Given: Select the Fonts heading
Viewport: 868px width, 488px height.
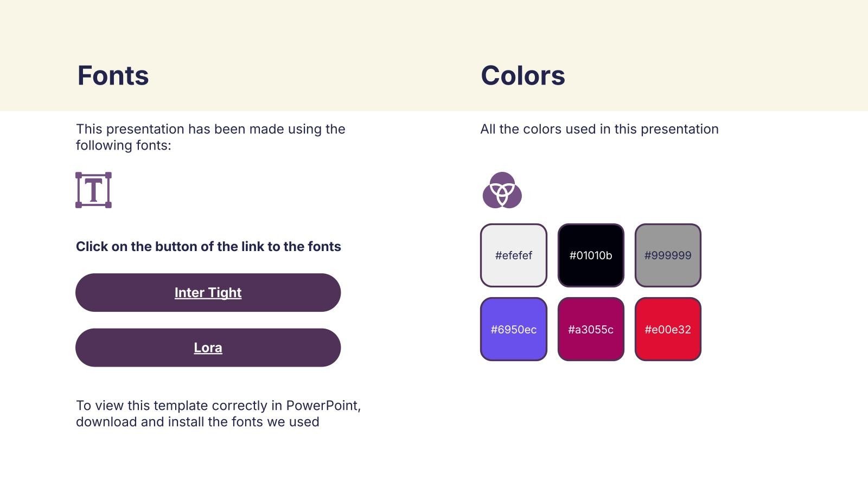Looking at the screenshot, I should tap(113, 75).
